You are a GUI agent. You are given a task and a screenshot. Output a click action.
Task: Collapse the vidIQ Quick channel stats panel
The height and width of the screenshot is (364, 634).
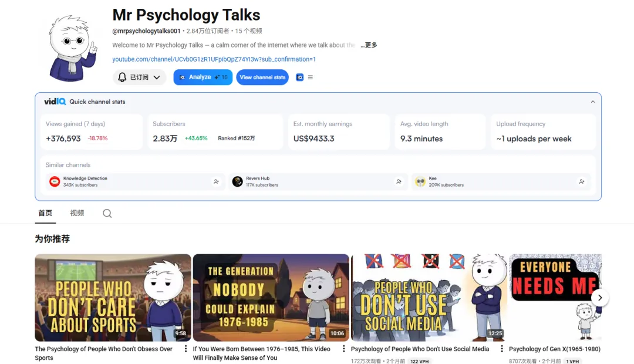pos(593,102)
